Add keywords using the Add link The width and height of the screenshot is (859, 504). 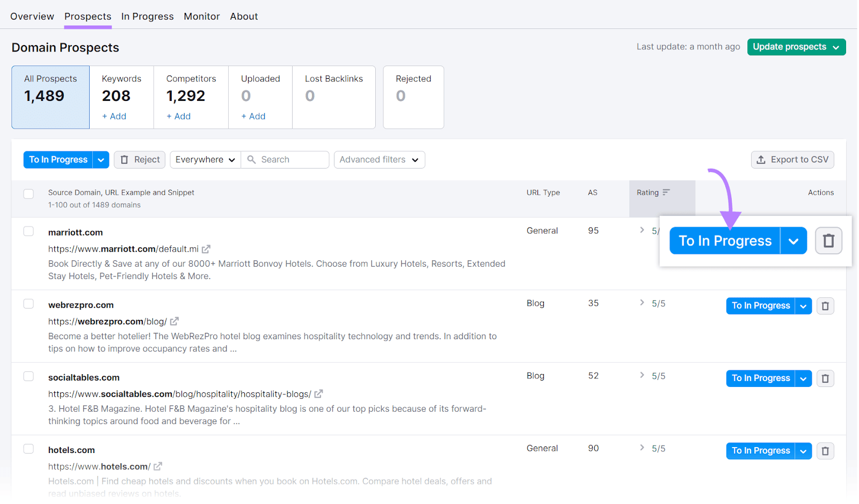pos(114,116)
